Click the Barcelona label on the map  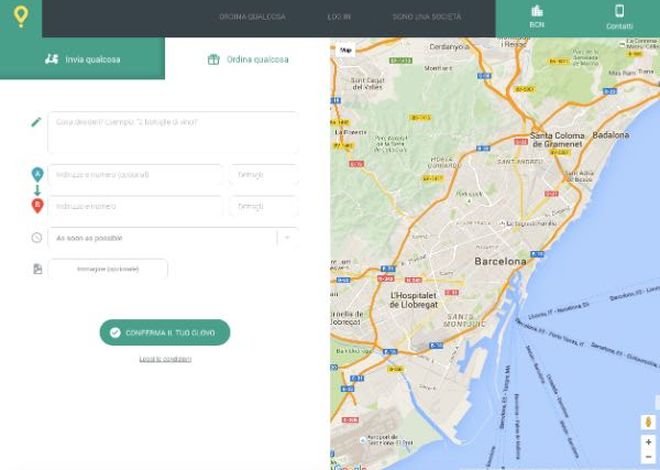pyautogui.click(x=500, y=261)
